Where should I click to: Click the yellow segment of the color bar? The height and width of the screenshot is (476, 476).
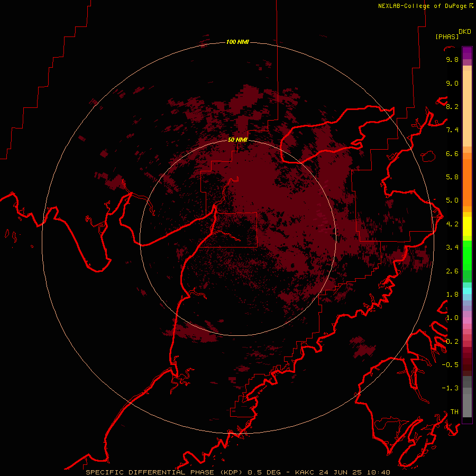(467, 226)
